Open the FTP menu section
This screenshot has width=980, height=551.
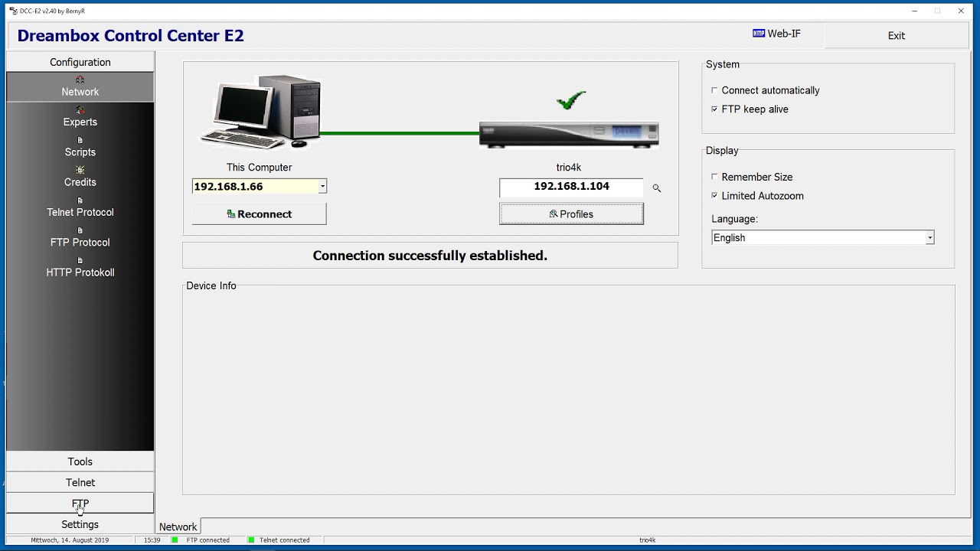[80, 504]
